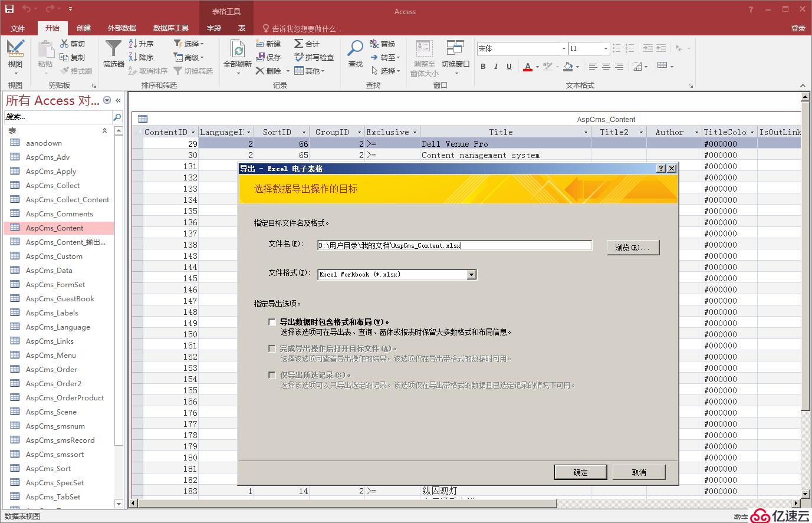Switch to the 外部数据 ribbon tab
812x523 pixels.
pos(122,28)
